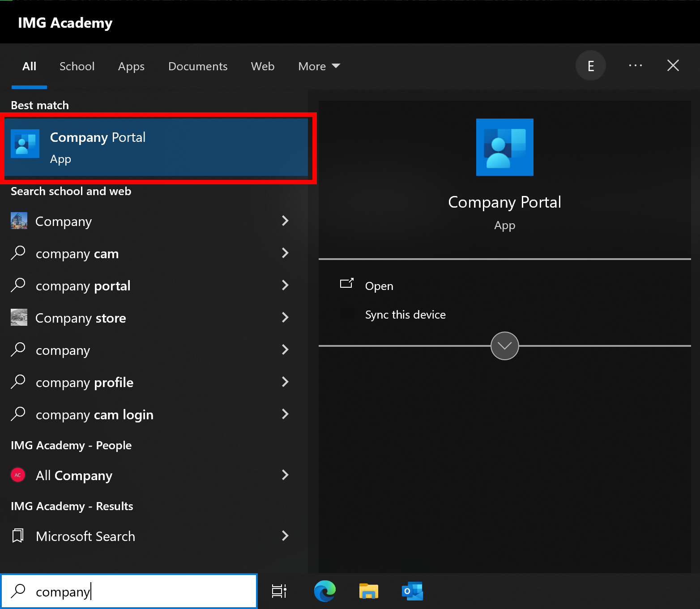The height and width of the screenshot is (609, 700).
Task: Click magnifier icon next to company cam
Action: [18, 253]
